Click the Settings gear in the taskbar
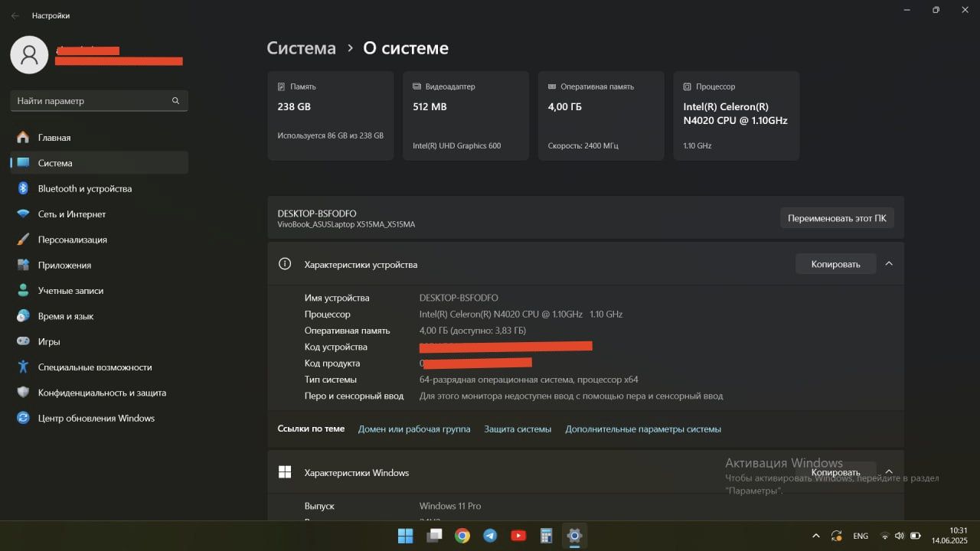The height and width of the screenshot is (551, 980). [574, 536]
